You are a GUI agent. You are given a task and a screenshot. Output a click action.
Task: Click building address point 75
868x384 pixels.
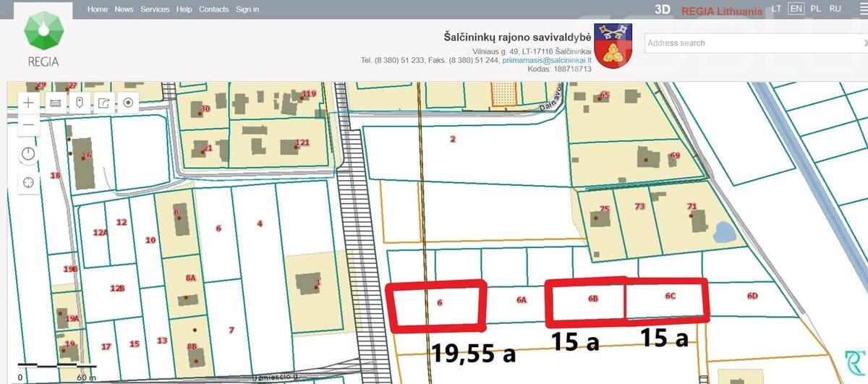[x=605, y=209]
